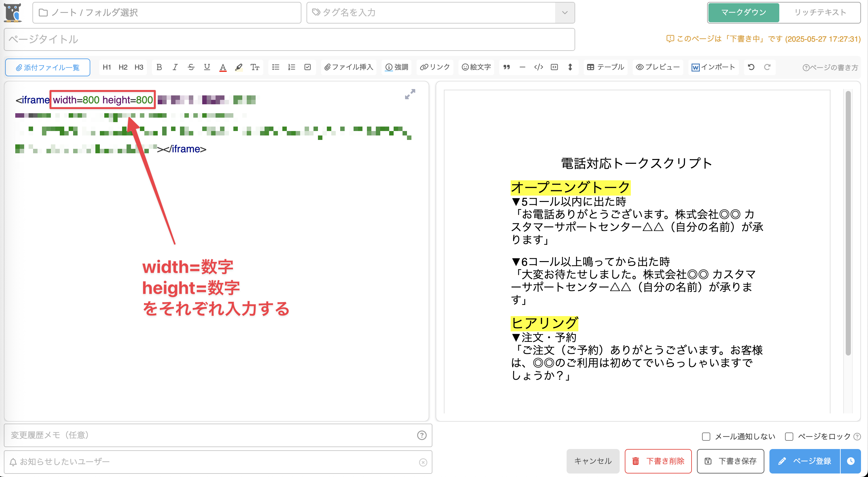The width and height of the screenshot is (868, 477).
Task: Insert a checkbox list
Action: pos(307,67)
